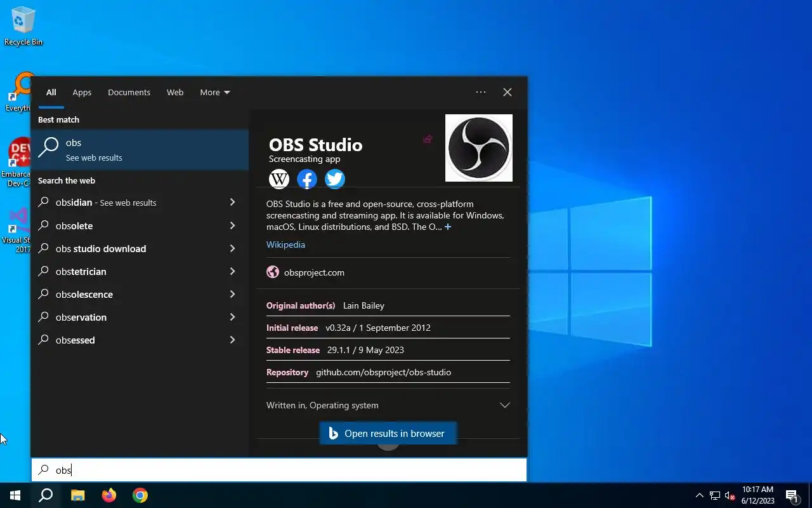This screenshot has height=508, width=812.
Task: Open the Facebook icon for OBS Studio
Action: click(307, 179)
